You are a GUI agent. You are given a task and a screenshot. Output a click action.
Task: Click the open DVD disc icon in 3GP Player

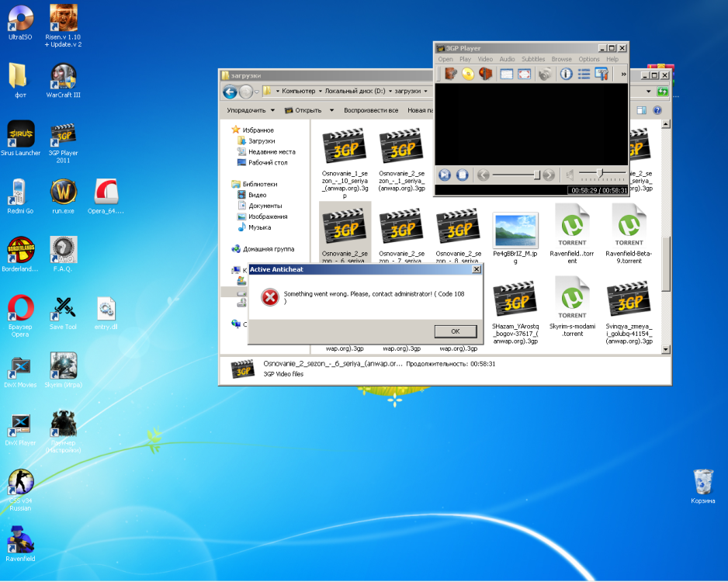click(468, 74)
